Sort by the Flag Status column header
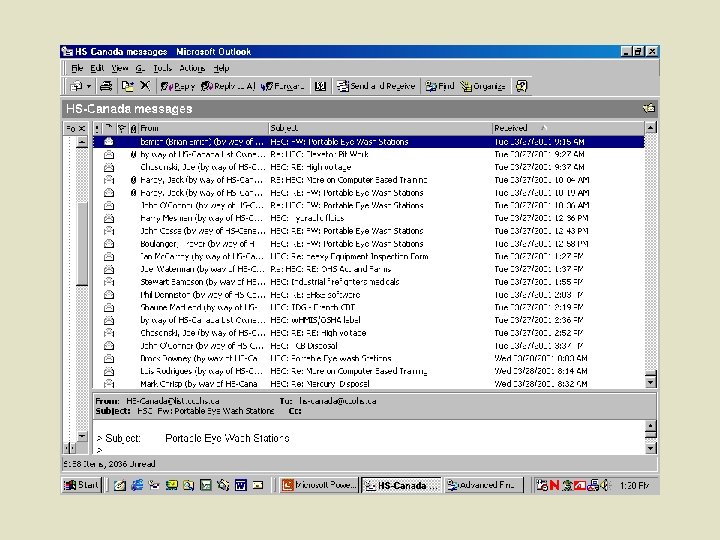This screenshot has width=720, height=540. pos(122,128)
